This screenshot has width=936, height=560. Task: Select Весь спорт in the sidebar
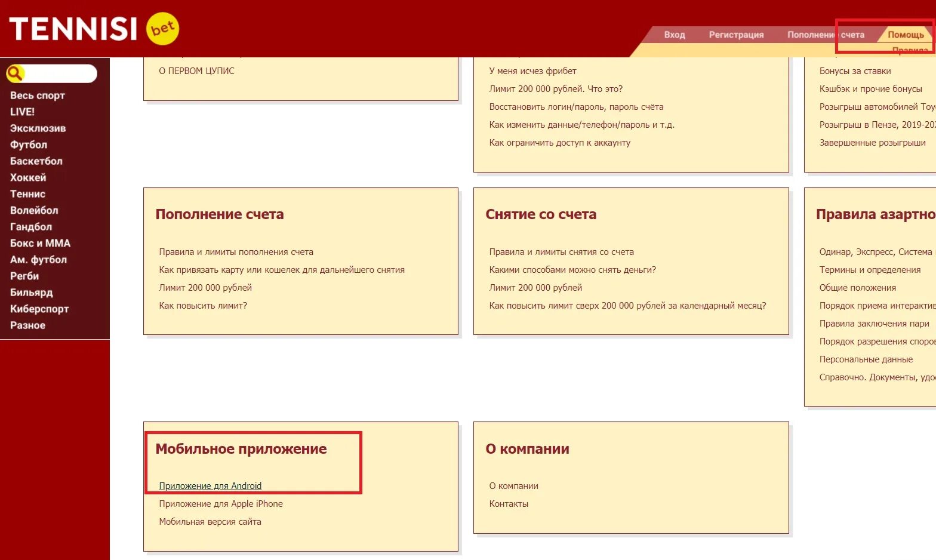point(38,96)
